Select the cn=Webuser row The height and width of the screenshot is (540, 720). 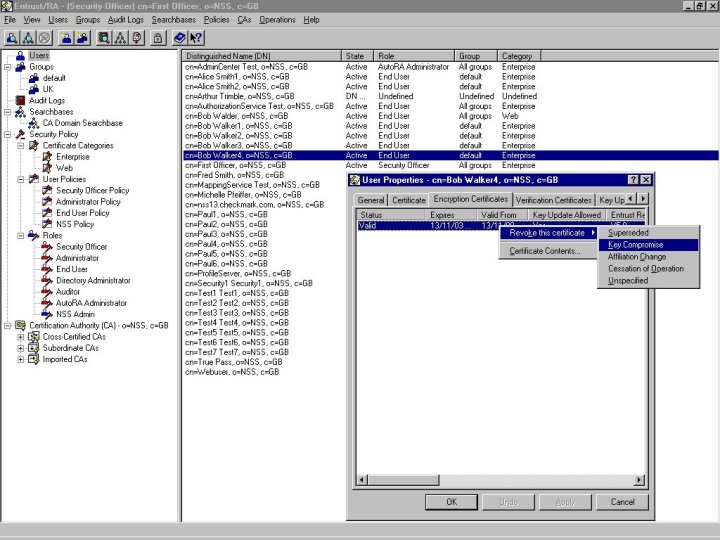click(x=232, y=372)
